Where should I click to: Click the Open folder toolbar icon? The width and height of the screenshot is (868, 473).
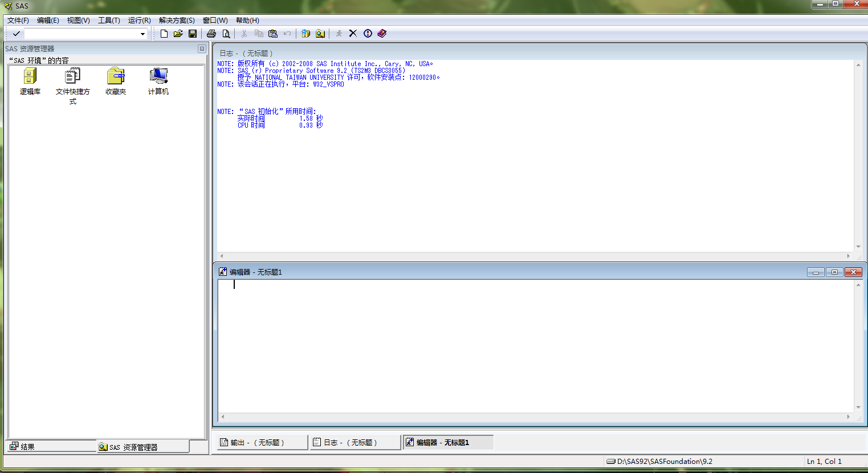(x=178, y=34)
